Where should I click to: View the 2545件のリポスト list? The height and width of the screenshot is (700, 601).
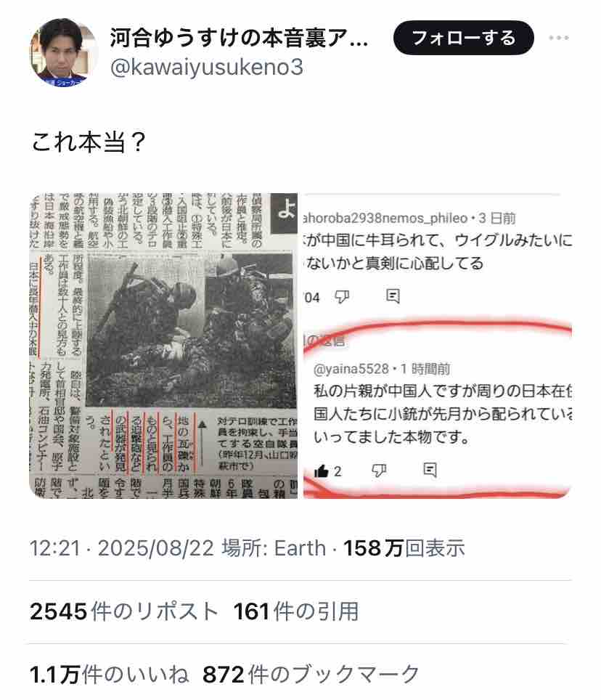click(x=123, y=611)
